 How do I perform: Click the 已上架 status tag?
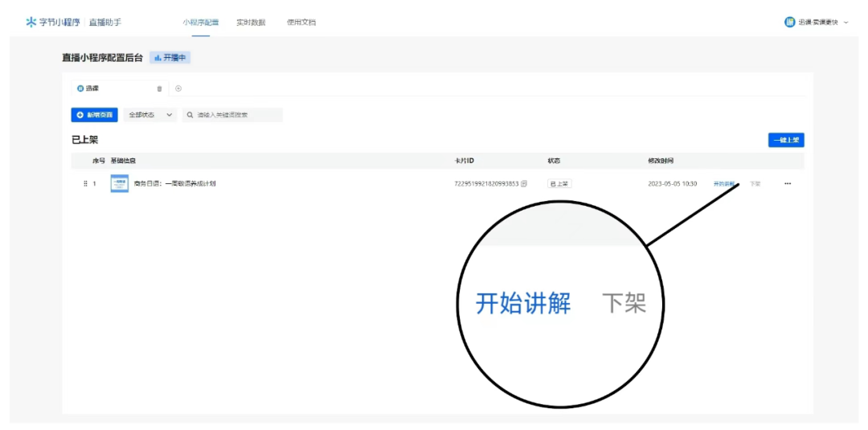pyautogui.click(x=559, y=184)
